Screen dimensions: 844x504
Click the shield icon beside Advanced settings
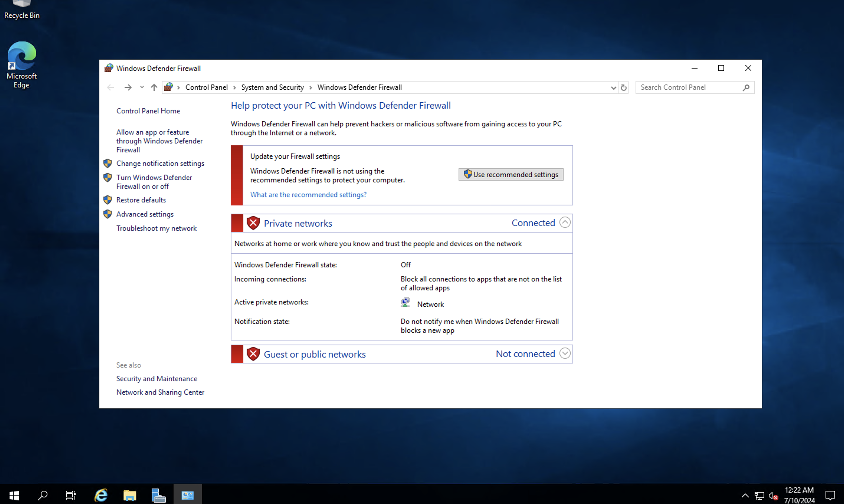click(x=107, y=214)
